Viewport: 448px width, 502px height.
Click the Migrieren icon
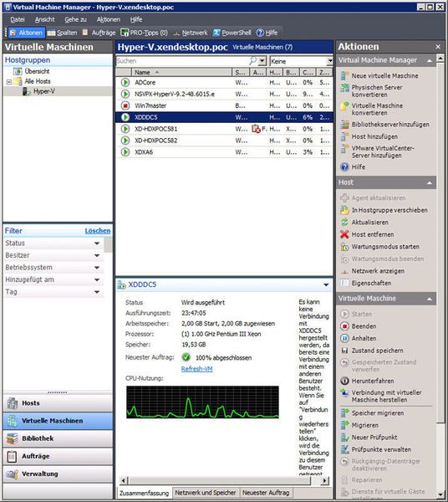[x=344, y=425]
